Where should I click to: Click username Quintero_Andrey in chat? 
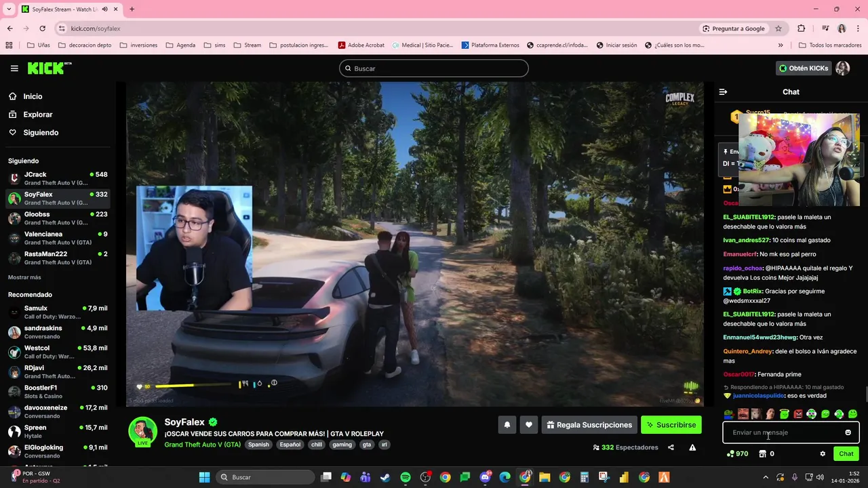click(x=747, y=351)
